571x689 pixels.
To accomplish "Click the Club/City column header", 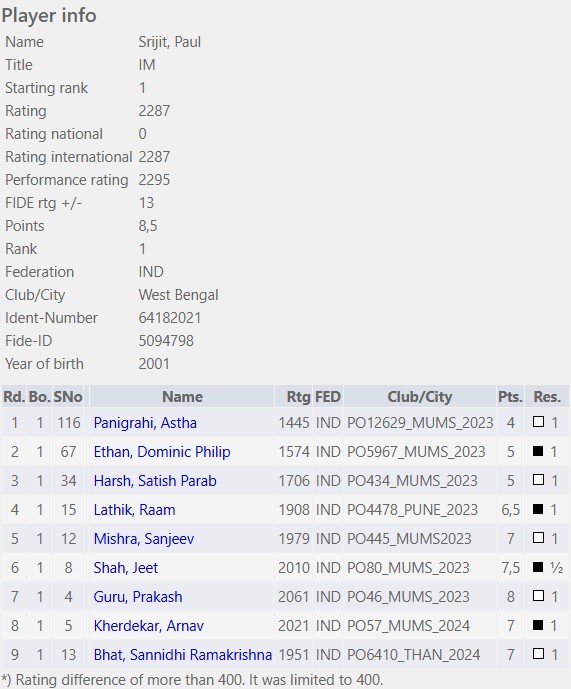I will (420, 397).
